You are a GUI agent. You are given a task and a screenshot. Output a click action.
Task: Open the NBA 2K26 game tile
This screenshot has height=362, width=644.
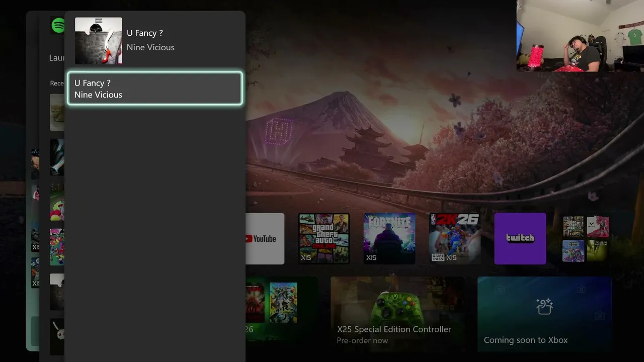point(455,238)
